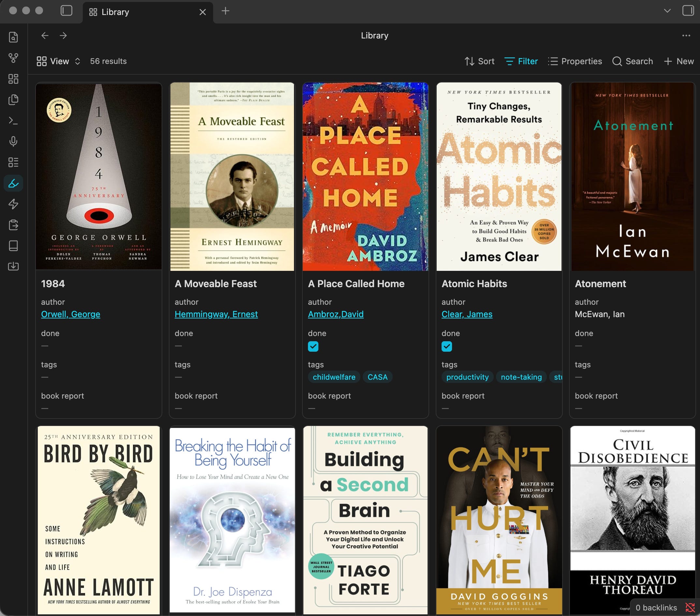Open Breaking the Habit of Being Yourself cover

point(232,520)
